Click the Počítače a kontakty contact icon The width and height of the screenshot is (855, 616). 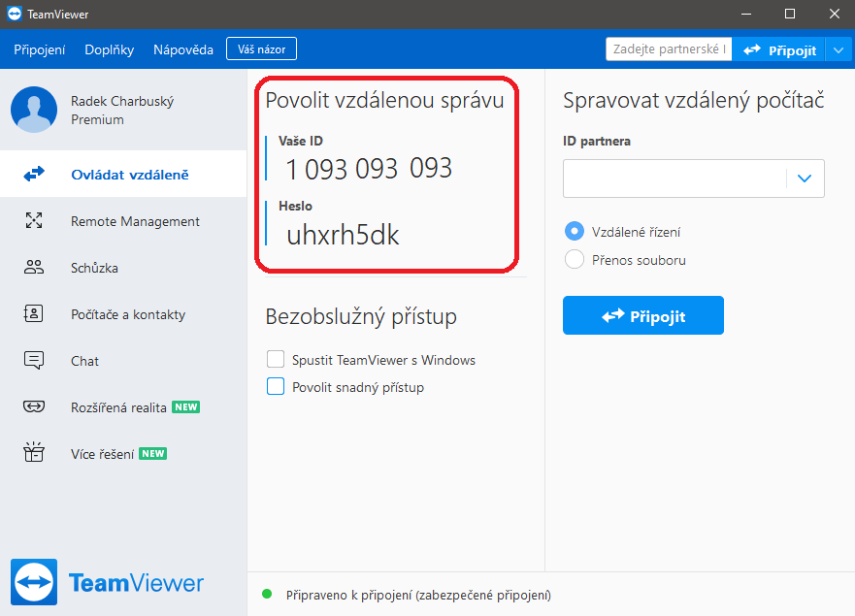(x=34, y=314)
